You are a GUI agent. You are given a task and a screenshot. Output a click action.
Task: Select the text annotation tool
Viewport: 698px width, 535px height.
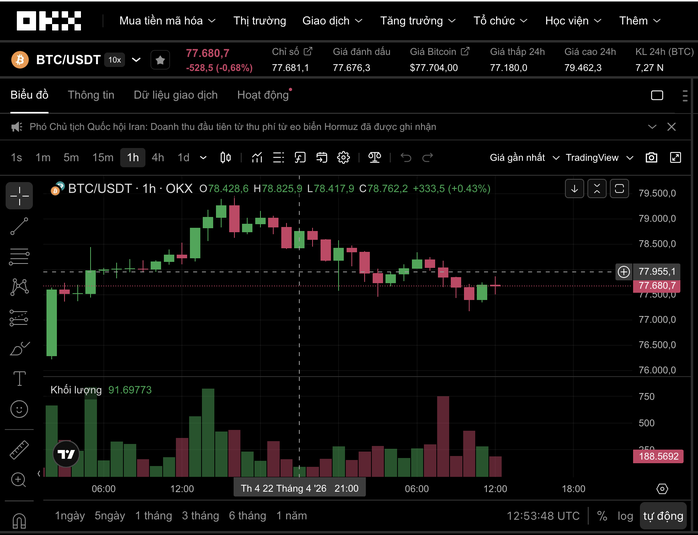pos(19,378)
